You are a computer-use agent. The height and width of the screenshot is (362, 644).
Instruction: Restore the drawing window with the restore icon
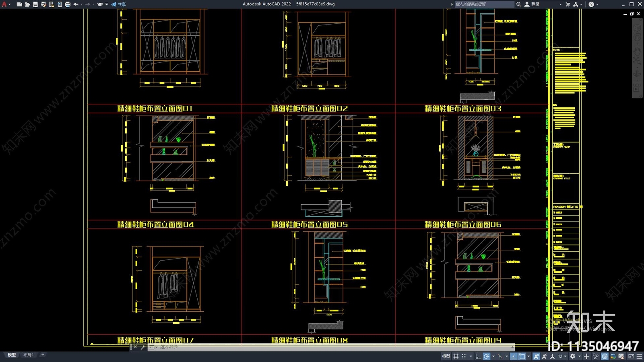[632, 14]
